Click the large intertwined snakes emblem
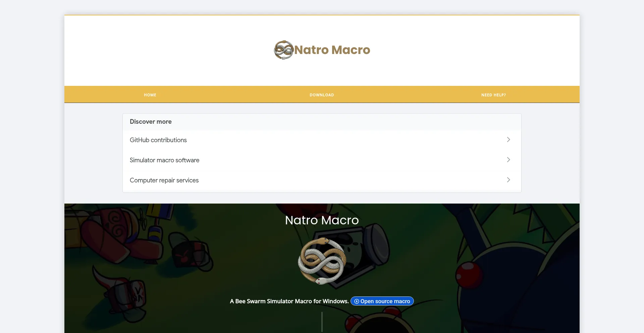 coord(322,261)
